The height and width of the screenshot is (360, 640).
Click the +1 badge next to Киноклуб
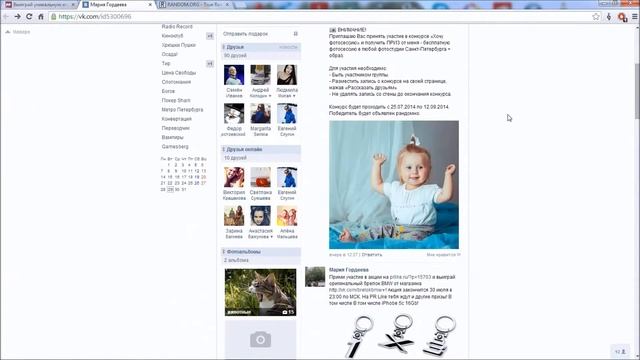[x=210, y=36]
